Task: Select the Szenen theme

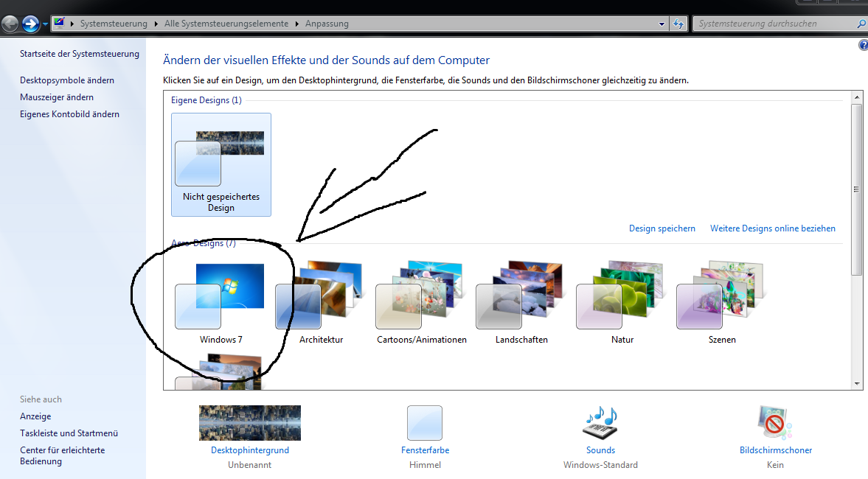Action: (x=722, y=303)
